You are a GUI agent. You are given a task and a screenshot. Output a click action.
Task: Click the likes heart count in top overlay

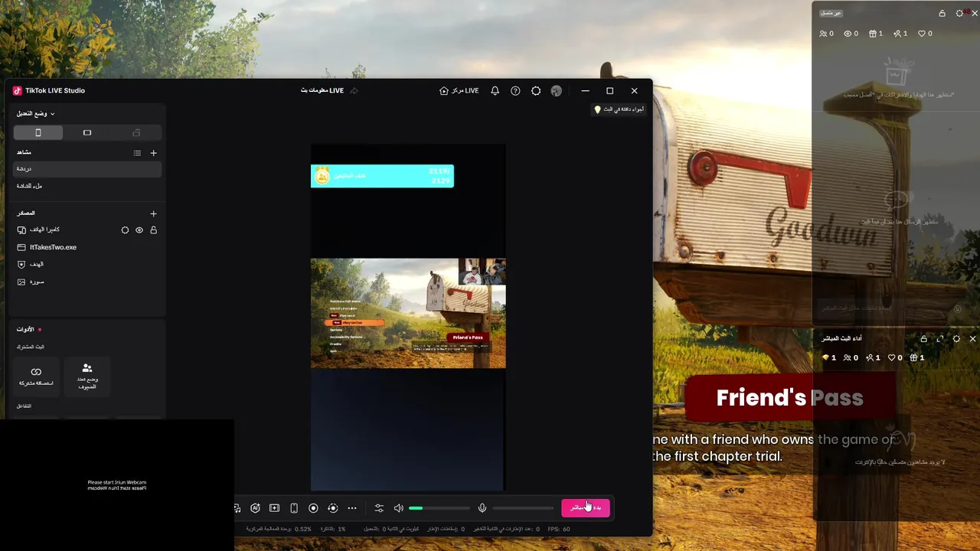[925, 34]
